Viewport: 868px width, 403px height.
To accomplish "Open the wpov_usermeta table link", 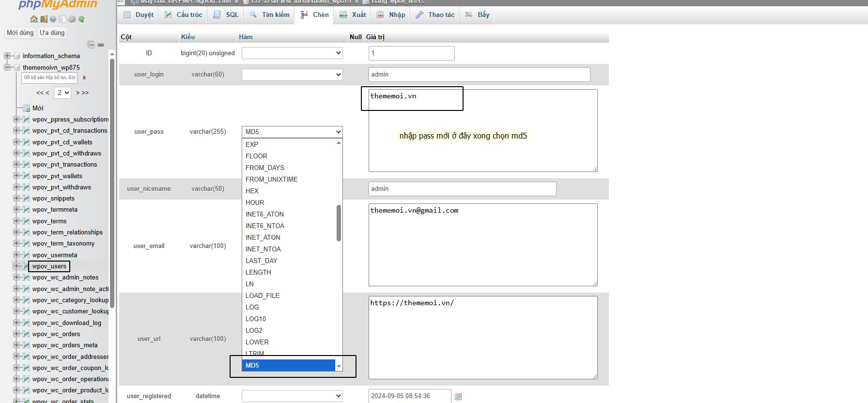I will pyautogui.click(x=55, y=255).
